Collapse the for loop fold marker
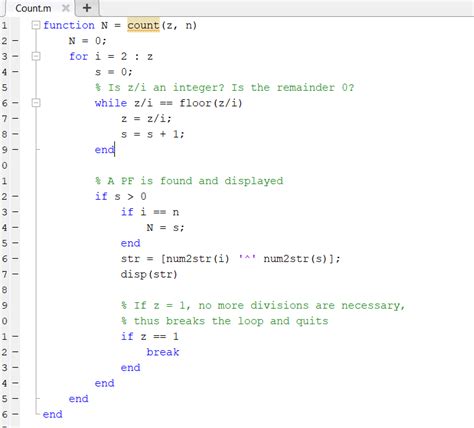The width and height of the screenshot is (474, 428). 36,56
